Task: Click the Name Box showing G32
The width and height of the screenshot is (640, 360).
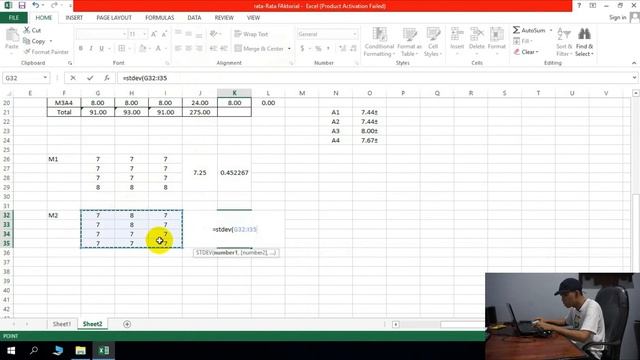Action: click(x=22, y=78)
